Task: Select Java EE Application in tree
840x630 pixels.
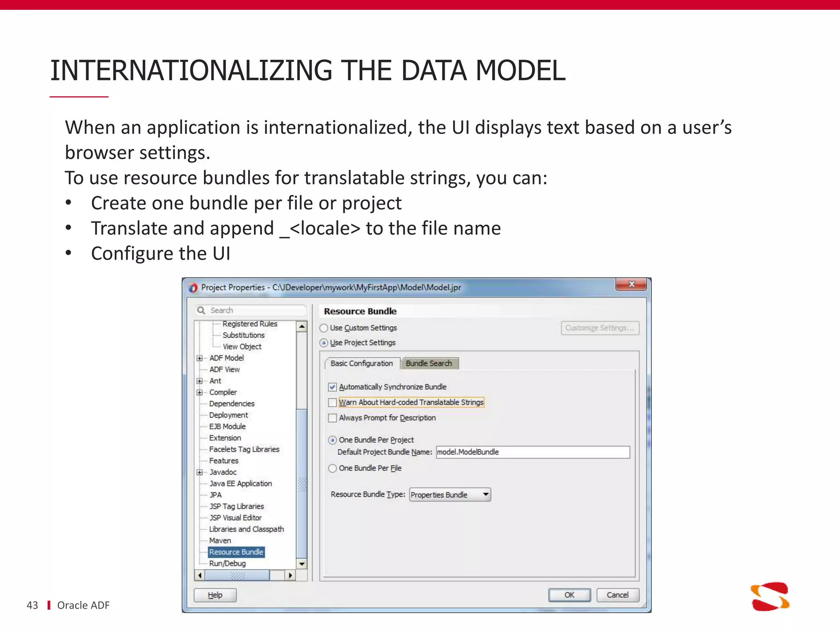Action: [240, 484]
